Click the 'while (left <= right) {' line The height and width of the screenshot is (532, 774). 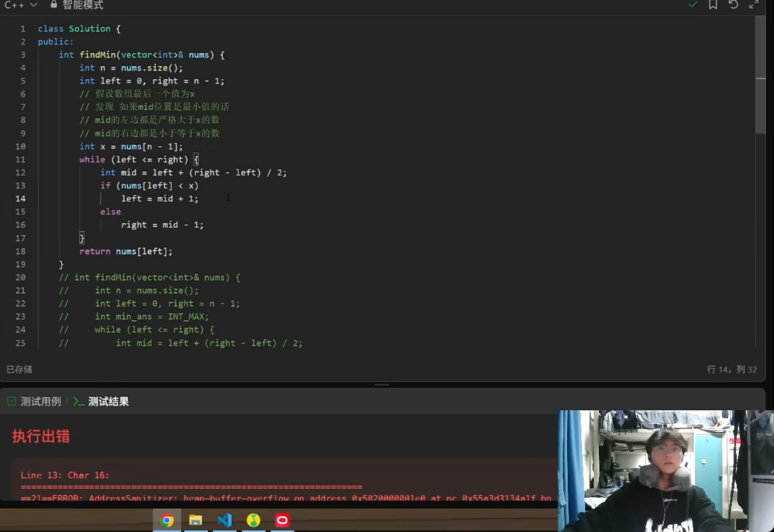pos(139,159)
